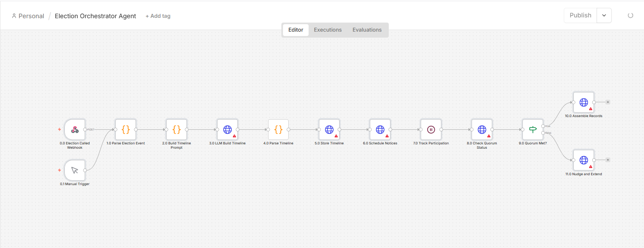Click the loading spinner icon beside Publish
The height and width of the screenshot is (248, 644).
[631, 16]
